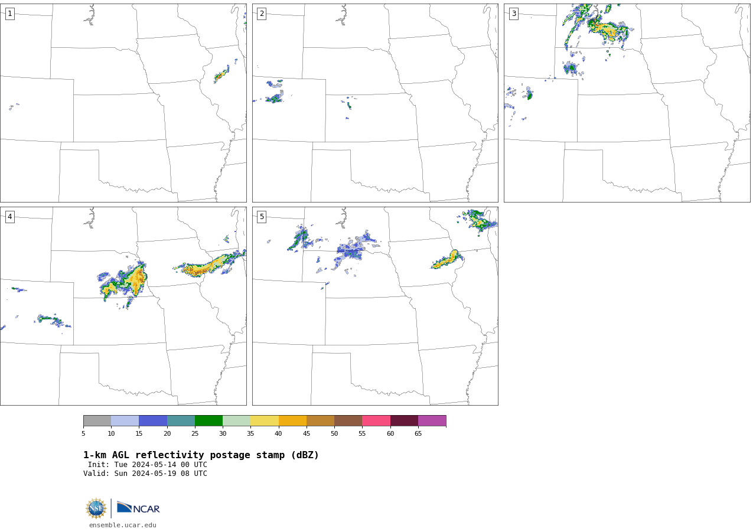Click the 1-km AGL reflectivity title
The width and height of the screenshot is (756, 532).
201,455
